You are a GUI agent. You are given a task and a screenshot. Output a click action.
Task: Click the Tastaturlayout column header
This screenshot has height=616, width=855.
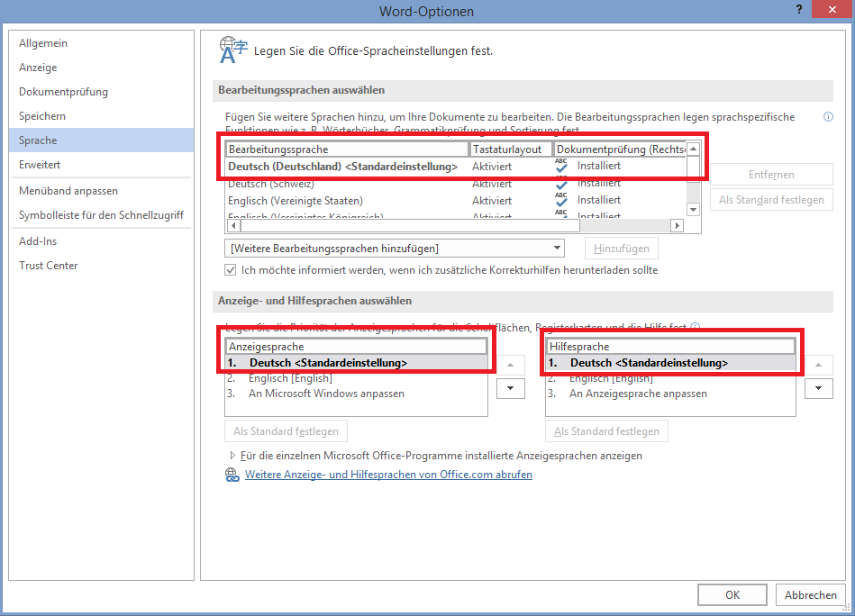[x=511, y=149]
